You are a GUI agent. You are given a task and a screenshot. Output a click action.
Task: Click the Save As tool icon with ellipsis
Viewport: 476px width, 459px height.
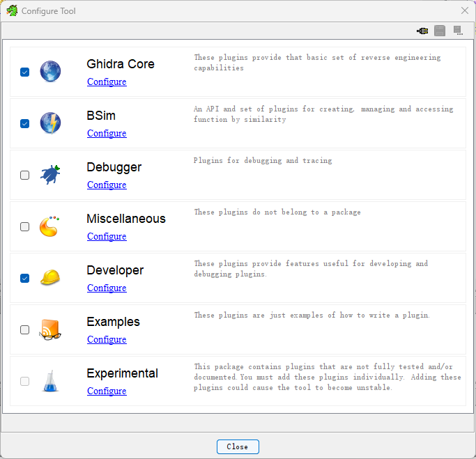(x=458, y=31)
